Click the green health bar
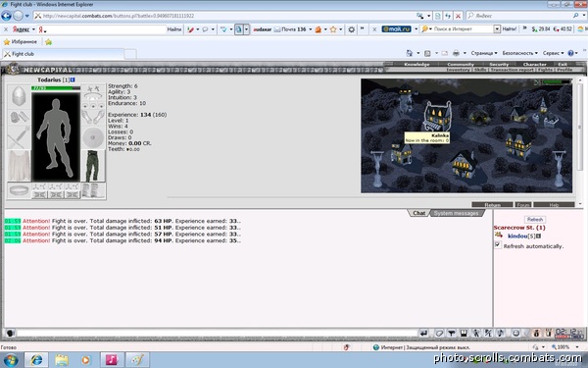The width and height of the screenshot is (588, 368). click(x=56, y=88)
